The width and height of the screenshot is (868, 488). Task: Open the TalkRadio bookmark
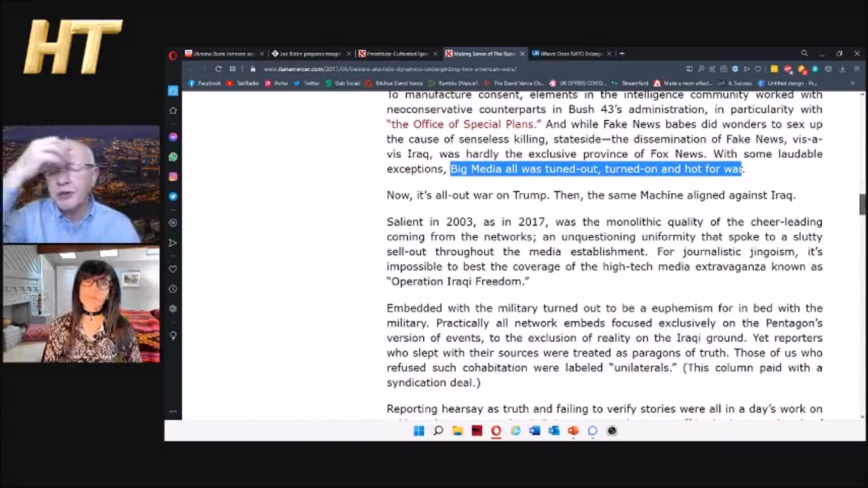pyautogui.click(x=243, y=83)
